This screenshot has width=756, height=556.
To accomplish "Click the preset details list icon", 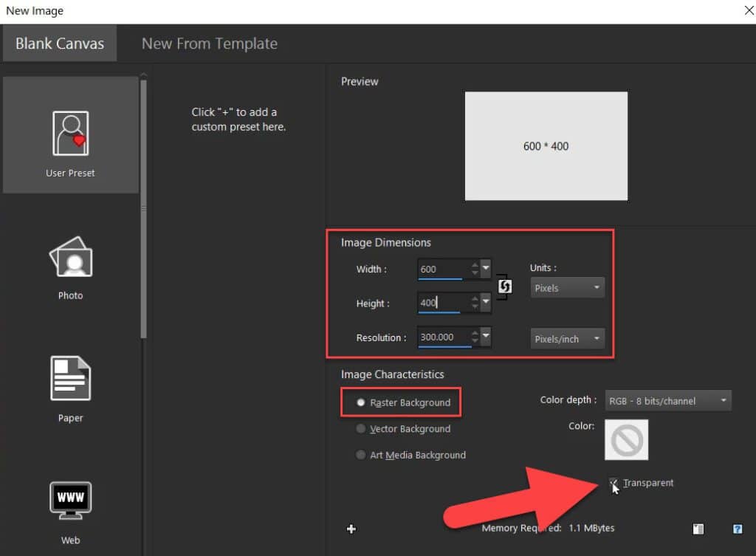I will point(698,529).
